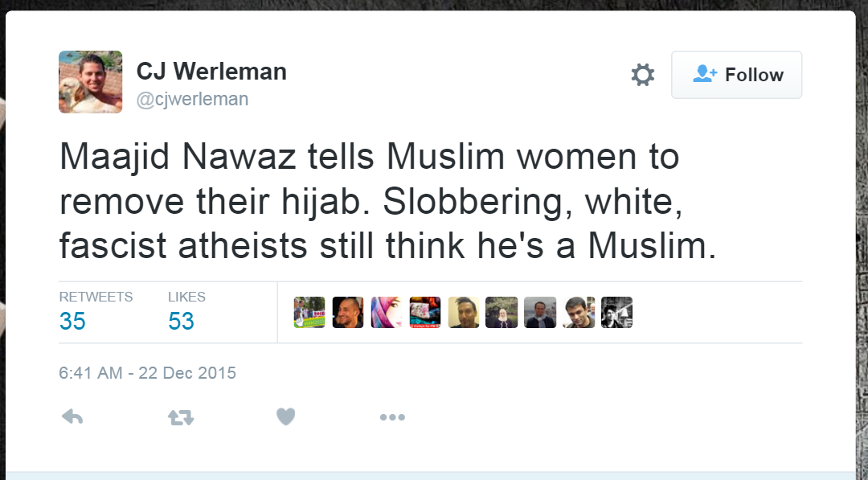Image resolution: width=868 pixels, height=480 pixels.
Task: Open the tweet timestamp 22 Dec 2015
Action: [x=147, y=373]
